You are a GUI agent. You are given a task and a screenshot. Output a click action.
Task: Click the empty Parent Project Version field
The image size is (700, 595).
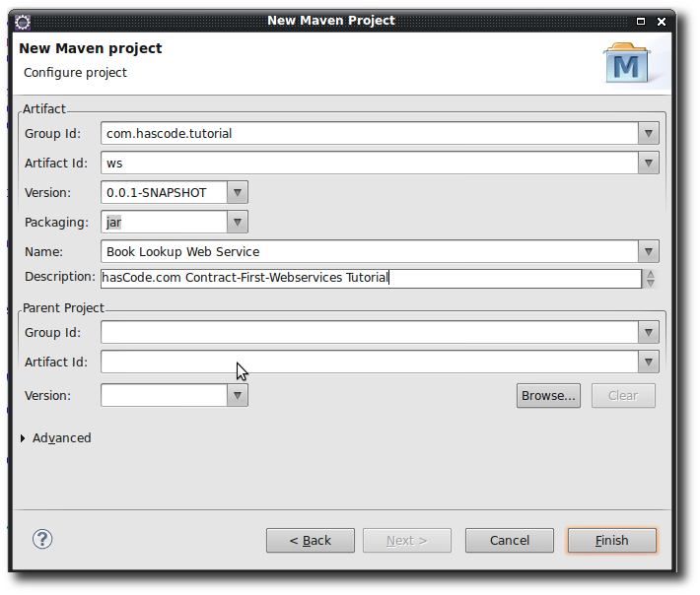[165, 395]
